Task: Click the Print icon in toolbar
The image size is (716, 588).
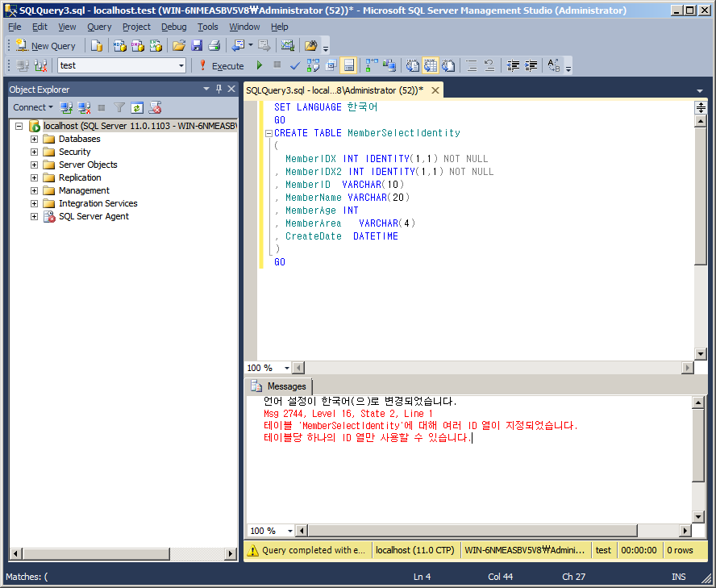Action: coord(214,46)
